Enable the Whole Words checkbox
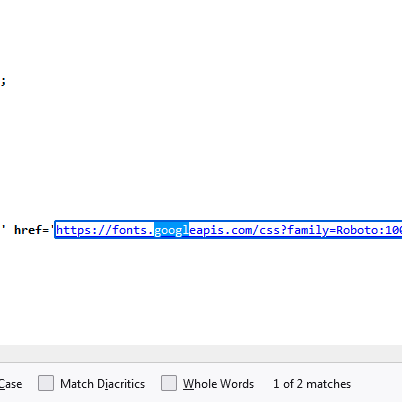Viewport: 402px width, 402px height. tap(169, 383)
